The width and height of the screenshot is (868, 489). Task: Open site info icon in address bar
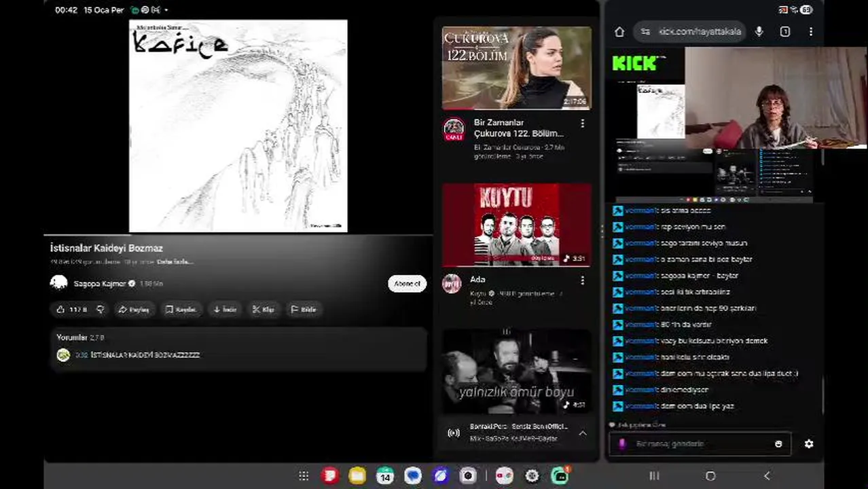[x=645, y=32]
